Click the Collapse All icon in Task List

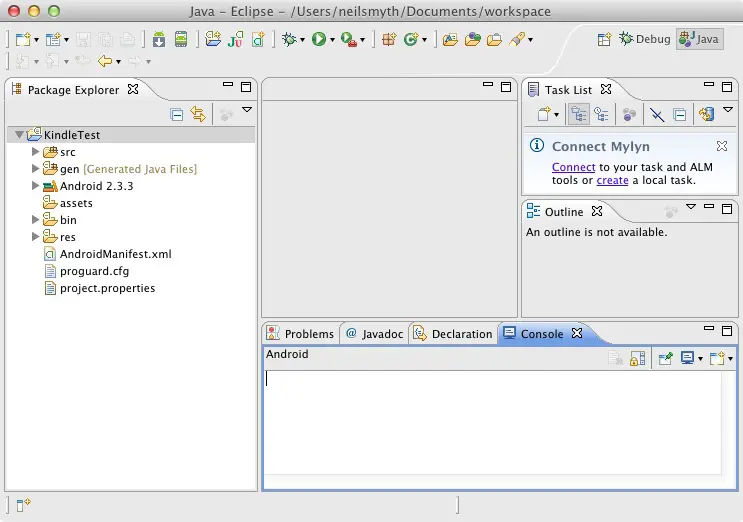680,115
